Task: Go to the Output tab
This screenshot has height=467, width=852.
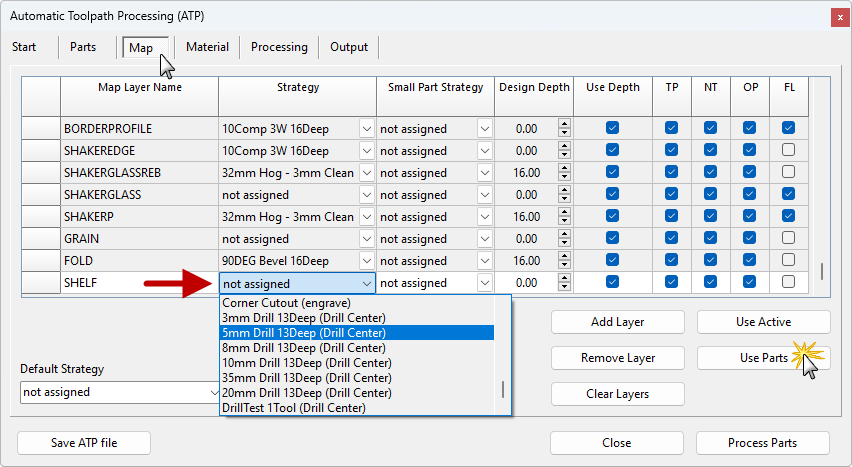Action: [349, 47]
